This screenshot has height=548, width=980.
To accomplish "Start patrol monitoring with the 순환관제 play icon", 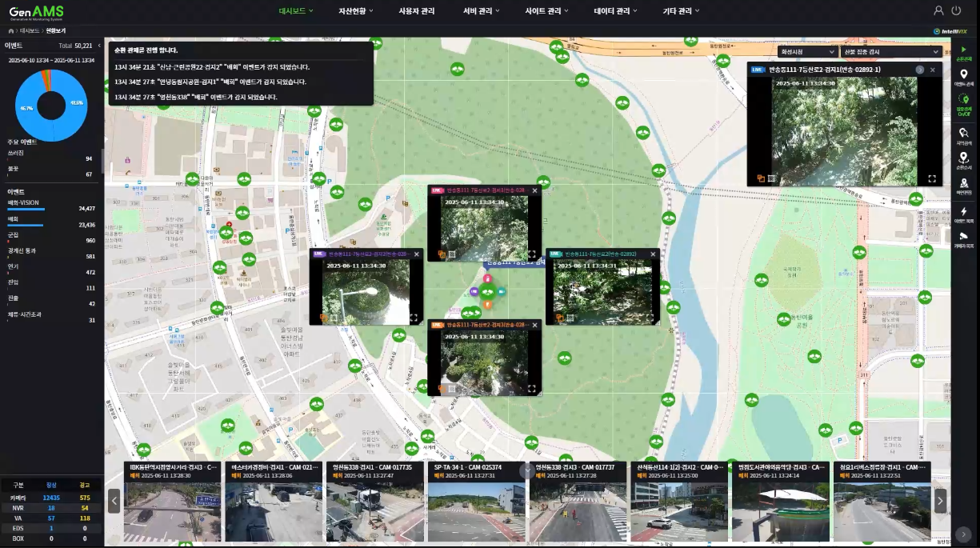I will 963,50.
